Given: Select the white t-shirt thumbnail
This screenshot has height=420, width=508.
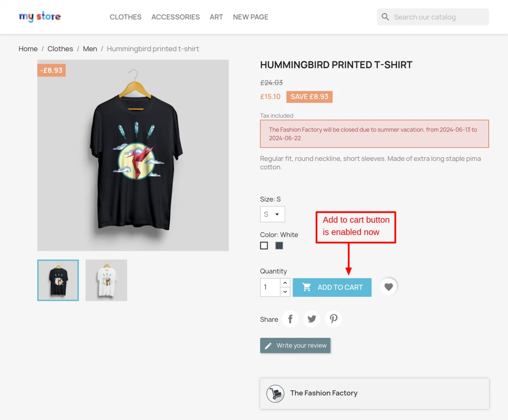Looking at the screenshot, I should (106, 280).
